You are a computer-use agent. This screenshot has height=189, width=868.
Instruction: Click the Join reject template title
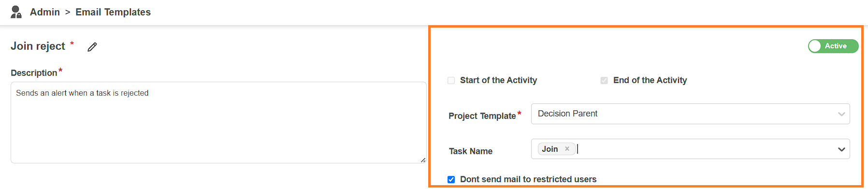(38, 46)
